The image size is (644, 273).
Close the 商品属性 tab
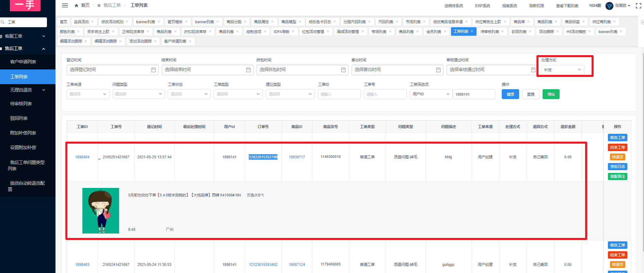tap(272, 22)
